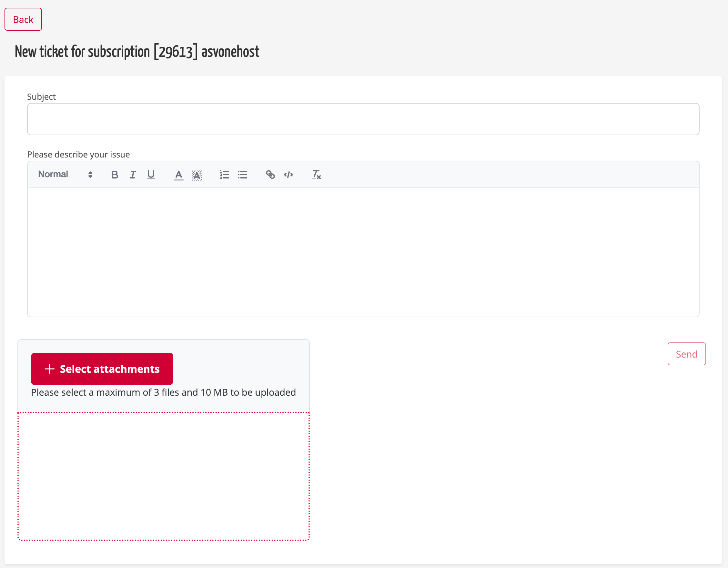Viewport: 728px width, 568px height.
Task: Click the Back button
Action: (x=23, y=19)
